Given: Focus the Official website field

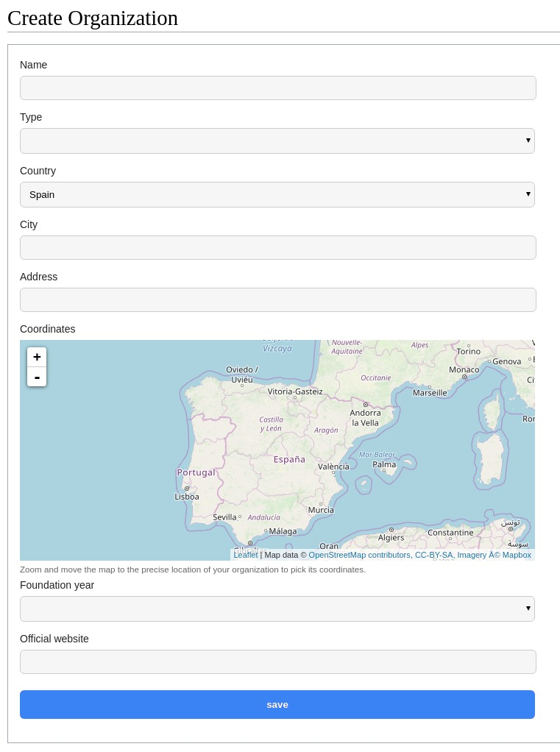Looking at the screenshot, I should click(277, 661).
